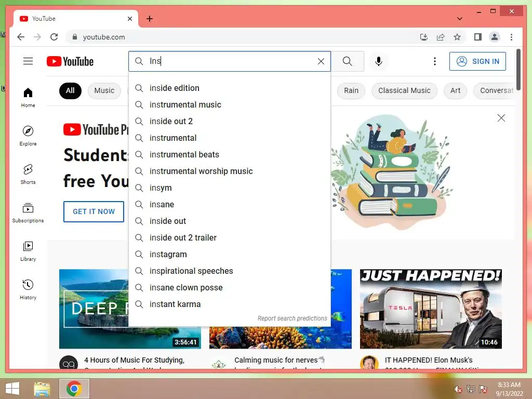Click the YouTube logo

(70, 61)
